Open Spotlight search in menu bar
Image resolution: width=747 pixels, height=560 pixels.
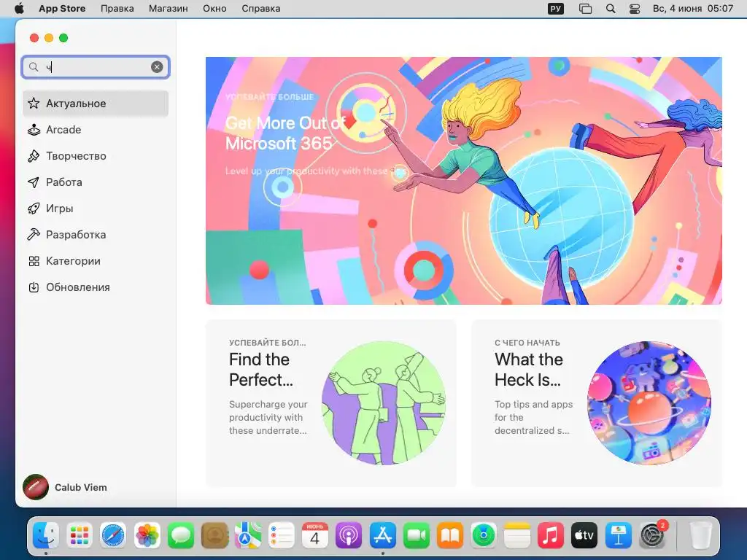click(611, 9)
